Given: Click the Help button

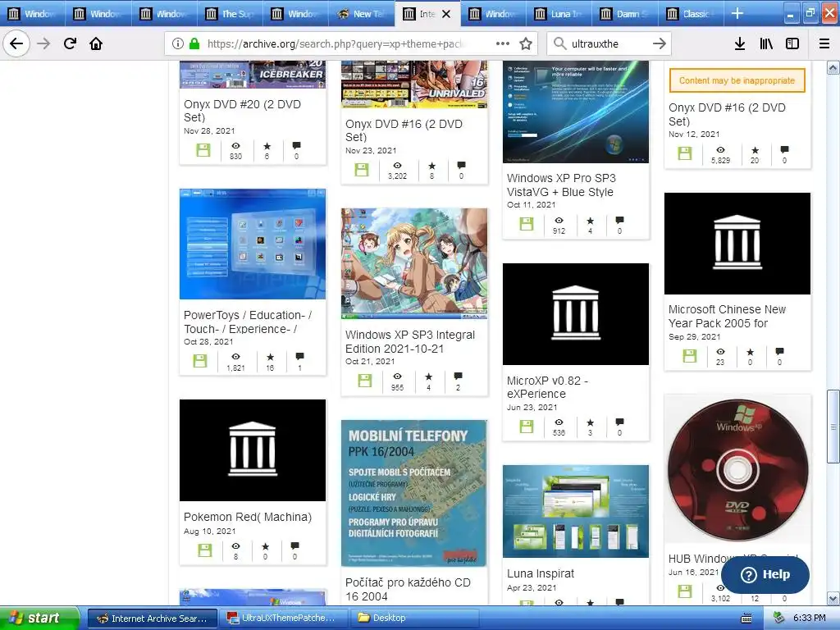Looking at the screenshot, I should click(765, 575).
